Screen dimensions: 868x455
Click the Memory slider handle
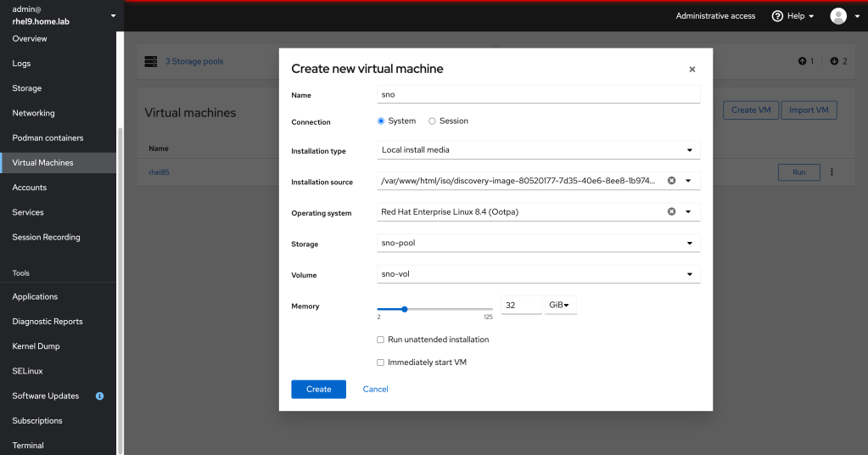(x=405, y=309)
